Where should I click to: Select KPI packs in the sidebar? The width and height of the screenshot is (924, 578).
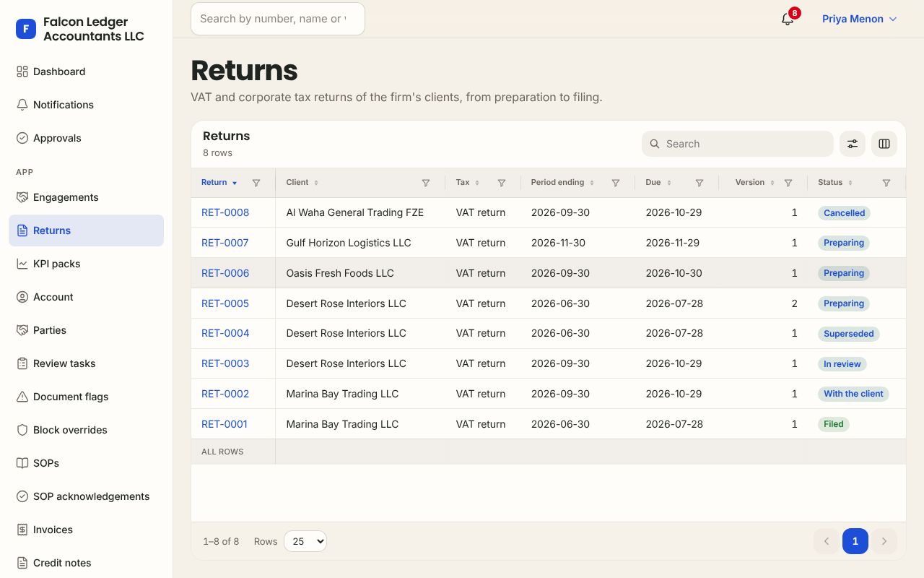(x=87, y=264)
